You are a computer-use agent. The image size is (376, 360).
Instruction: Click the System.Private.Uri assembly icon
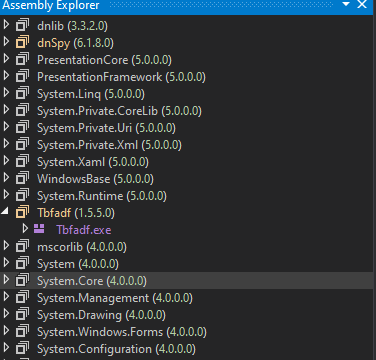(22, 128)
